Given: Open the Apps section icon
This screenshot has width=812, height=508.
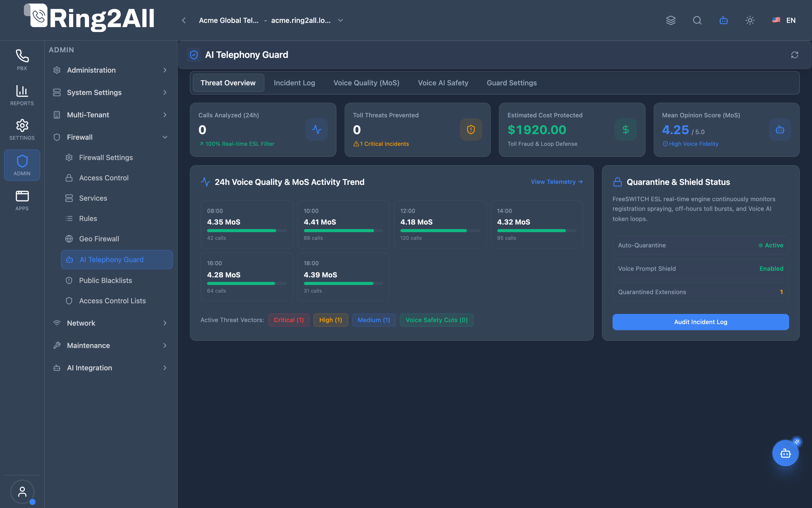Looking at the screenshot, I should [22, 200].
